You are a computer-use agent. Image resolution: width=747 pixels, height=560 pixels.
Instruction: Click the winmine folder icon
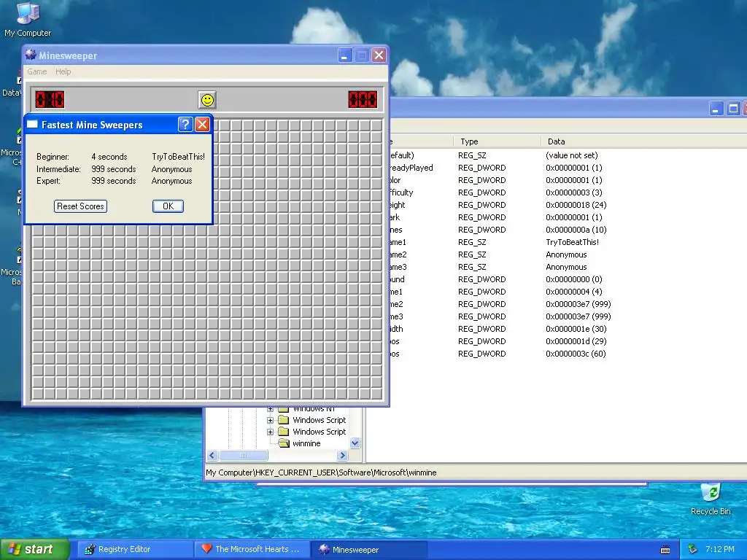coord(284,443)
